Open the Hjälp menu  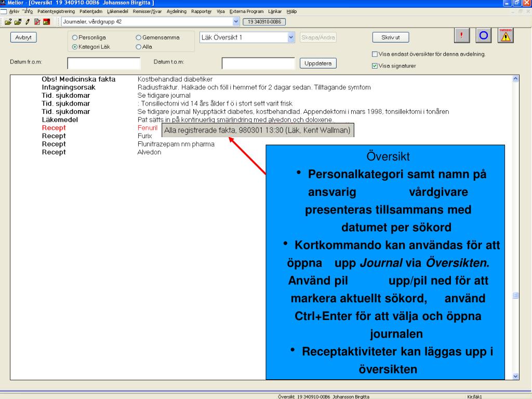point(291,11)
